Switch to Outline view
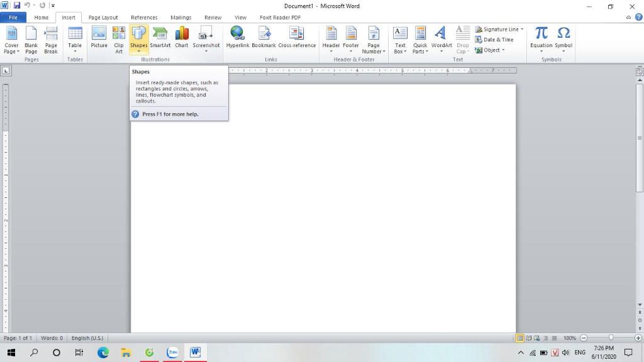This screenshot has height=362, width=644. (x=546, y=338)
